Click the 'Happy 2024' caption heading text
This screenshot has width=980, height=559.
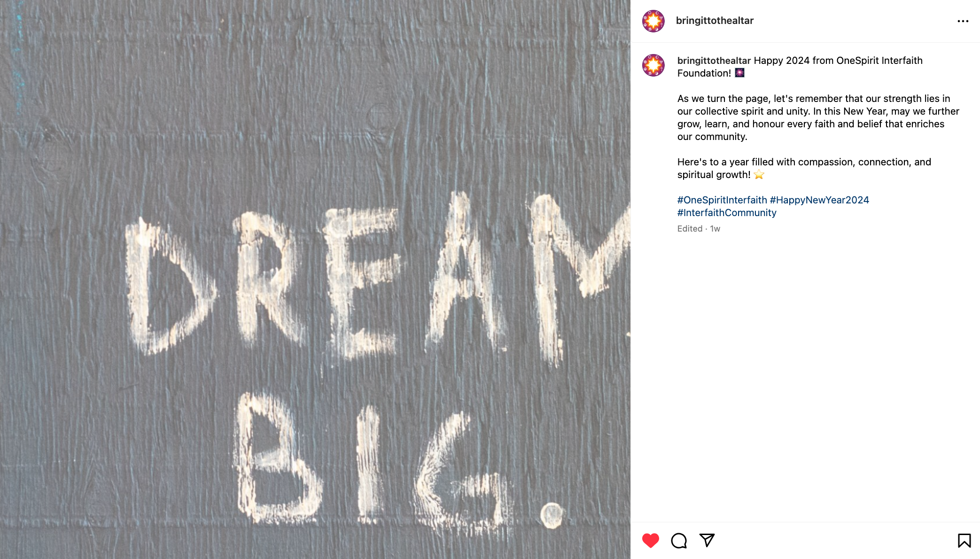(782, 61)
